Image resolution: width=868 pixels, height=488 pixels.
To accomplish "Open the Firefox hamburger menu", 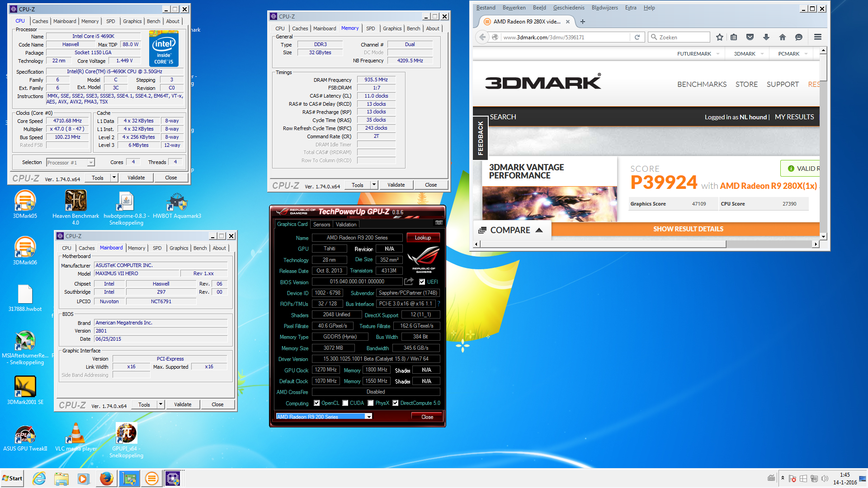I will tap(817, 37).
